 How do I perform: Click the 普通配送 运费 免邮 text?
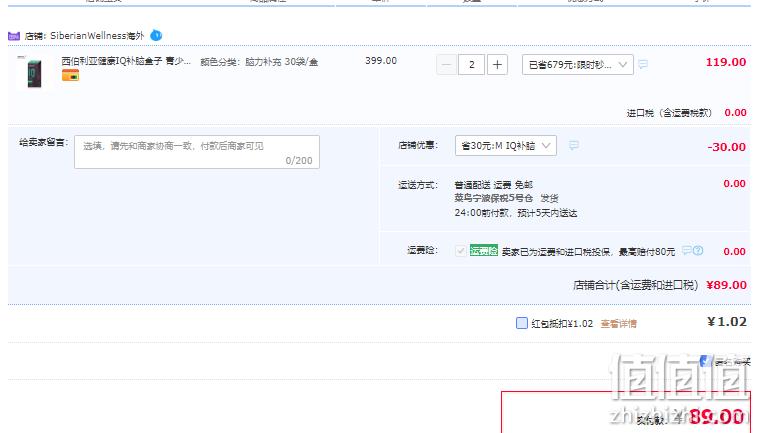pos(493,185)
